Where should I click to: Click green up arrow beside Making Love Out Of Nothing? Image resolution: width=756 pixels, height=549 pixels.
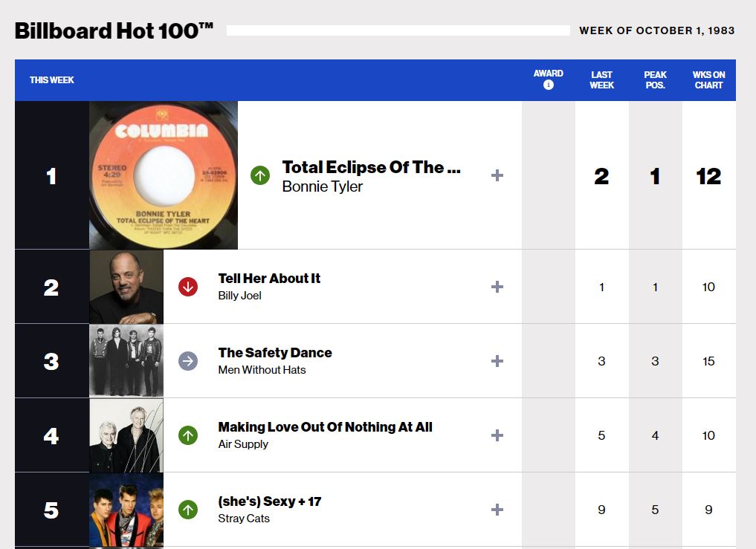click(x=188, y=435)
